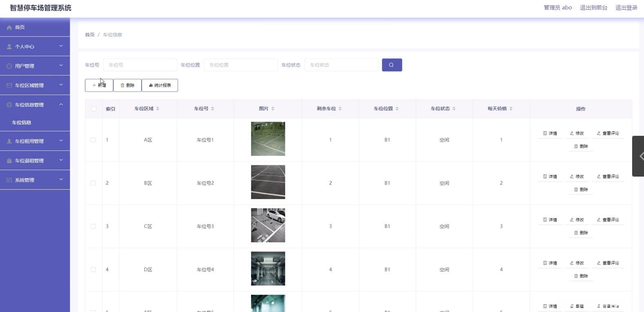Sort the table by 剩余车位 column
This screenshot has width=644, height=312.
340,108
